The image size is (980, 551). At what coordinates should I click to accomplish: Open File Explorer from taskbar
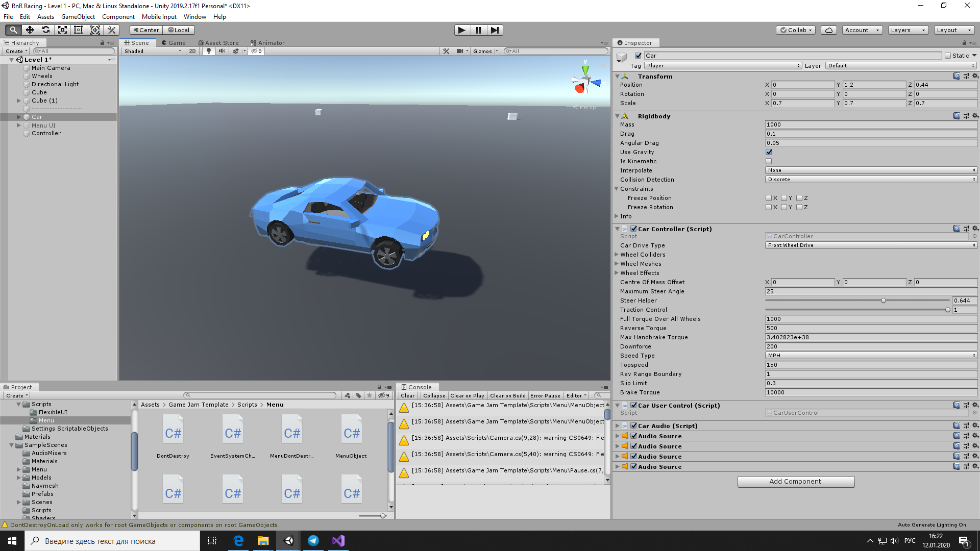(263, 541)
